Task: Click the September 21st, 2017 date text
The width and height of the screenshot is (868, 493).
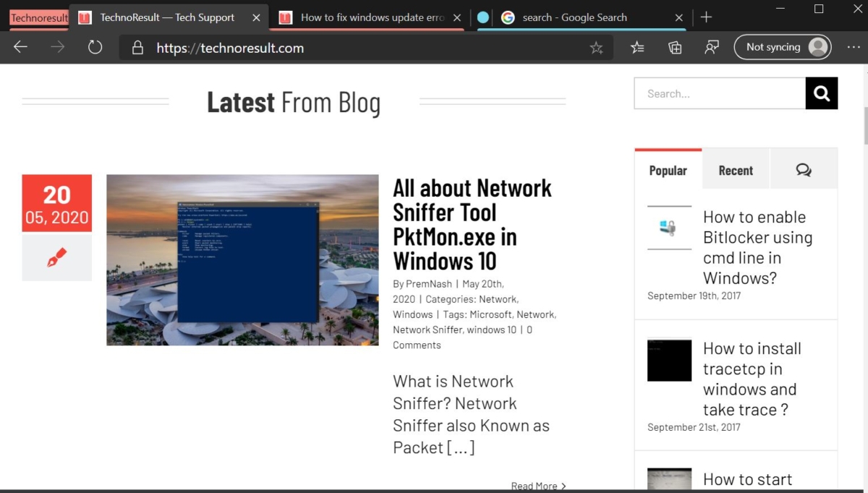Action: [694, 427]
